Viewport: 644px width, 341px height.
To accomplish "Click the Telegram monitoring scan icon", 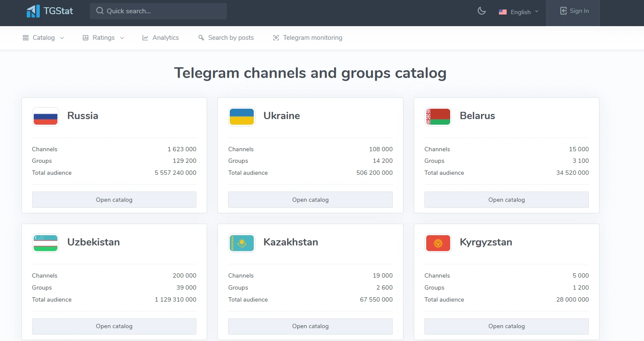I will [276, 38].
